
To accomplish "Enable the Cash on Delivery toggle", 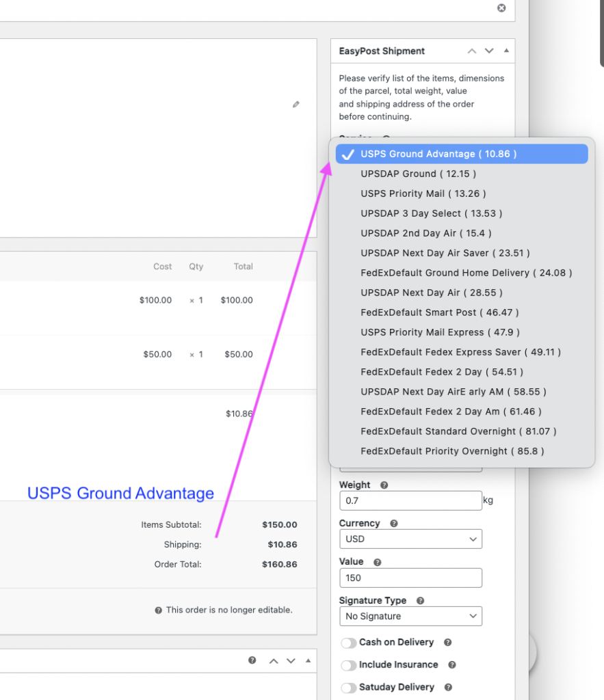I will [x=349, y=643].
